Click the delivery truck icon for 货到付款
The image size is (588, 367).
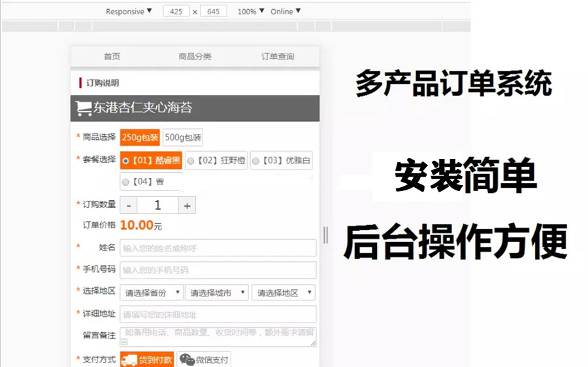point(129,360)
